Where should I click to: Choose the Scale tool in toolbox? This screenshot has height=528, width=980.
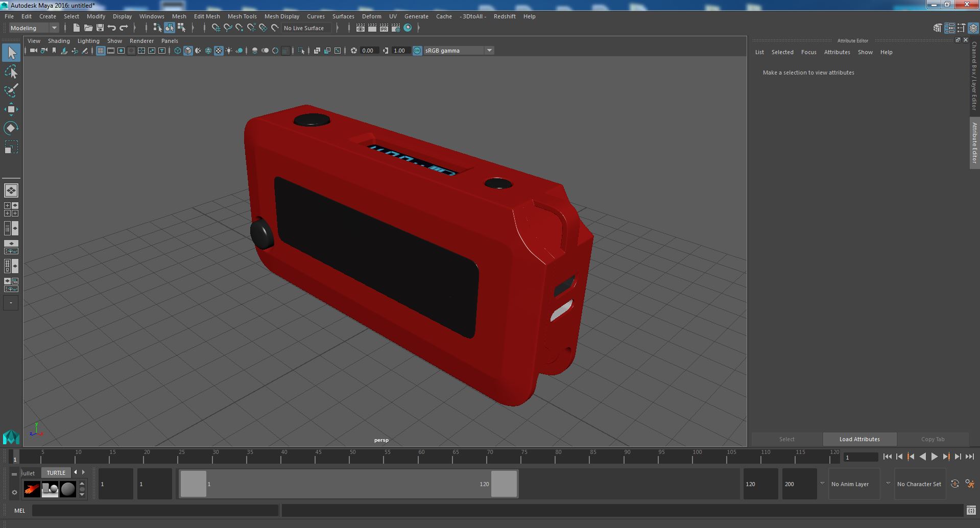tap(11, 147)
